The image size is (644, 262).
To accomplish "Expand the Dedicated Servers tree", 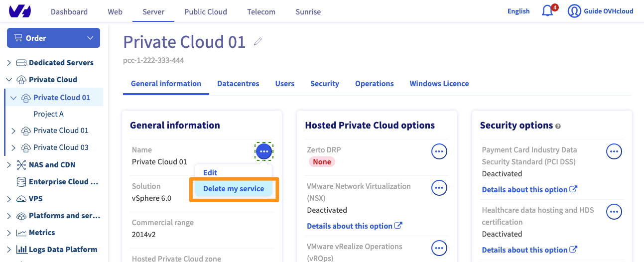I will tap(9, 63).
